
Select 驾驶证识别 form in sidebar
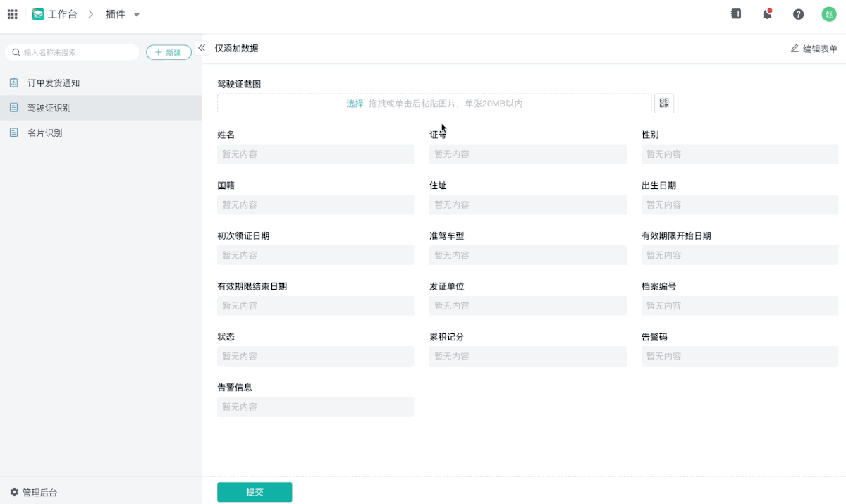click(49, 108)
